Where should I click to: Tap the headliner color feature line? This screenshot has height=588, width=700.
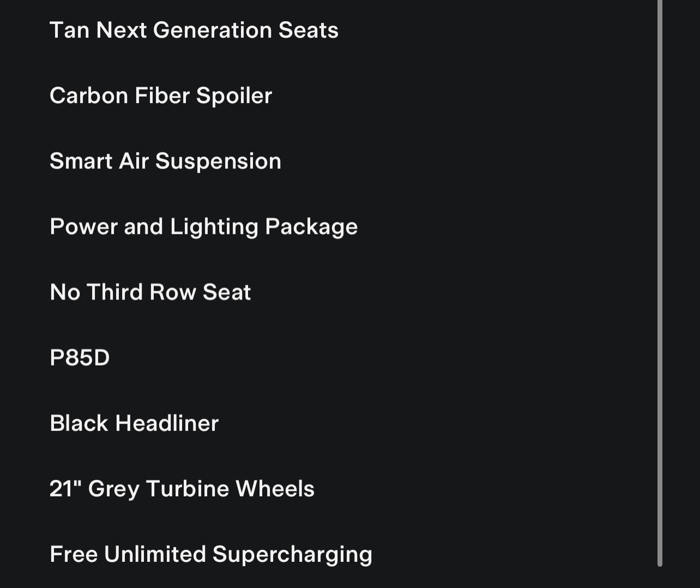pyautogui.click(x=134, y=423)
